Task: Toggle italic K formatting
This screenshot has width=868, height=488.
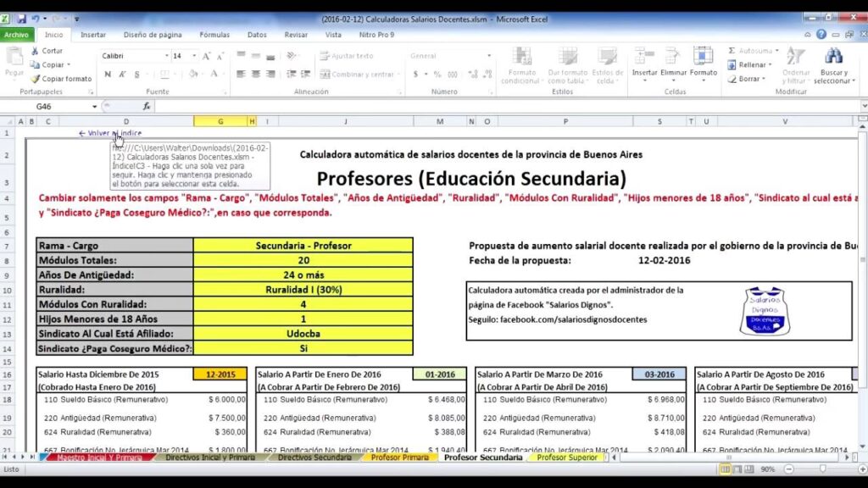Action: [x=120, y=75]
